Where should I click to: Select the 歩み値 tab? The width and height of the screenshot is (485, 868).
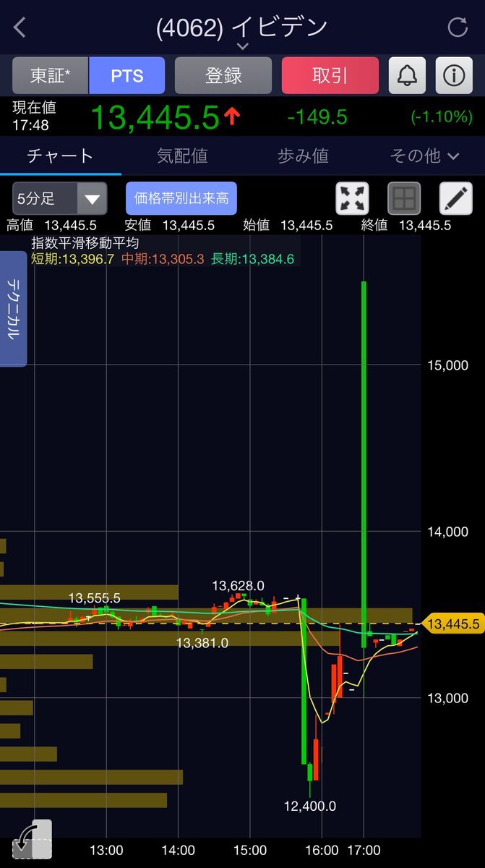tap(303, 156)
